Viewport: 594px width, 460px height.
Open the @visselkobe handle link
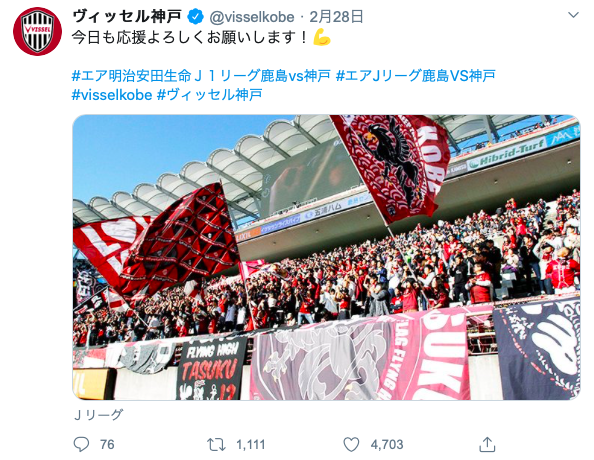tap(252, 17)
